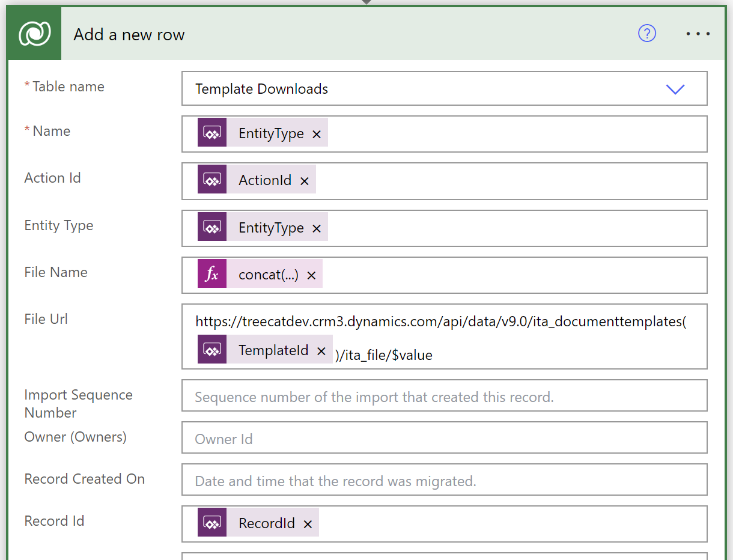733x560 pixels.
Task: Click the EntityType token icon in Entity Type field
Action: [212, 227]
